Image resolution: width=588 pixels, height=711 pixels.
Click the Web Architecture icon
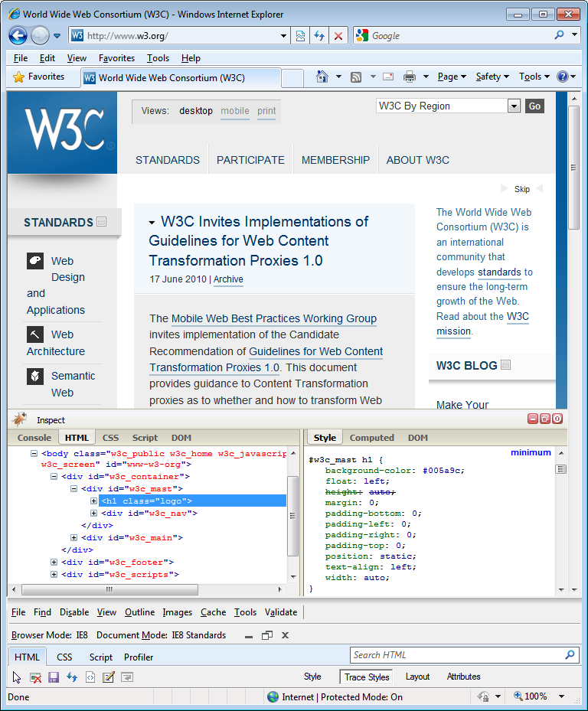click(x=35, y=334)
